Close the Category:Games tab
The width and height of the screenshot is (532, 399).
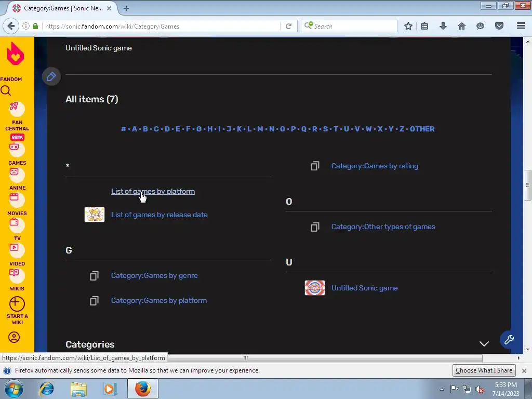(109, 8)
